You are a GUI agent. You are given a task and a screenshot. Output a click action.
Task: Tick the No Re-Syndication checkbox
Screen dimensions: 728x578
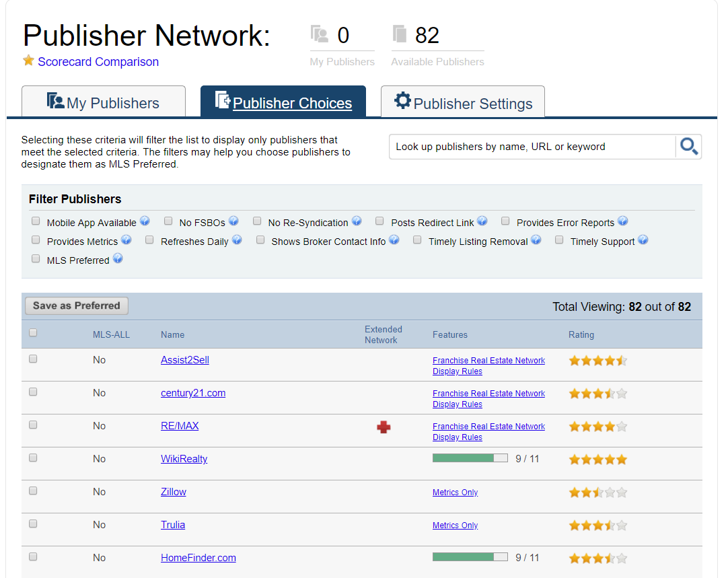[x=257, y=221]
